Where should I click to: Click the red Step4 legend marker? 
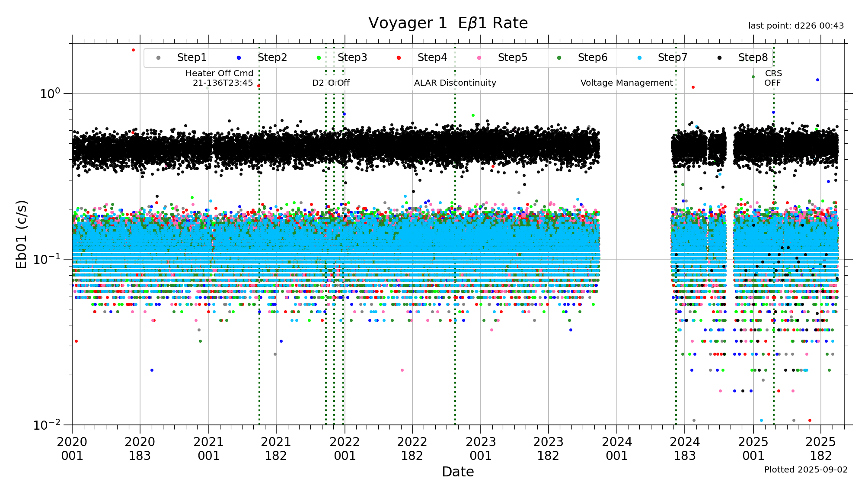click(399, 58)
